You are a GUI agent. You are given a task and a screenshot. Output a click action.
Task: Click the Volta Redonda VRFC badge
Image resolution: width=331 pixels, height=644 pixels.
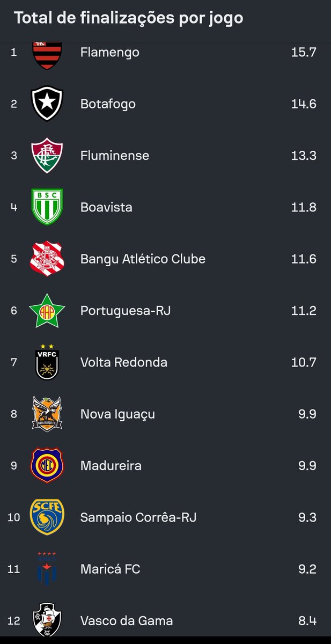[x=47, y=362]
